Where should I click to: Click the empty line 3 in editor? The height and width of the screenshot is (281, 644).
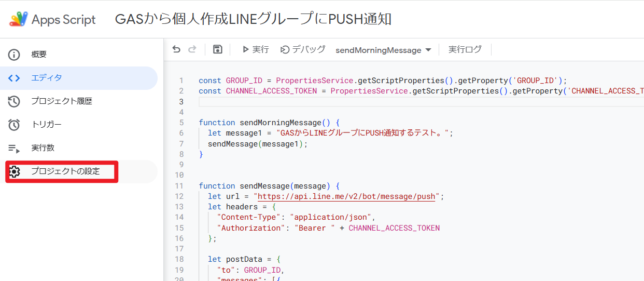(x=421, y=101)
